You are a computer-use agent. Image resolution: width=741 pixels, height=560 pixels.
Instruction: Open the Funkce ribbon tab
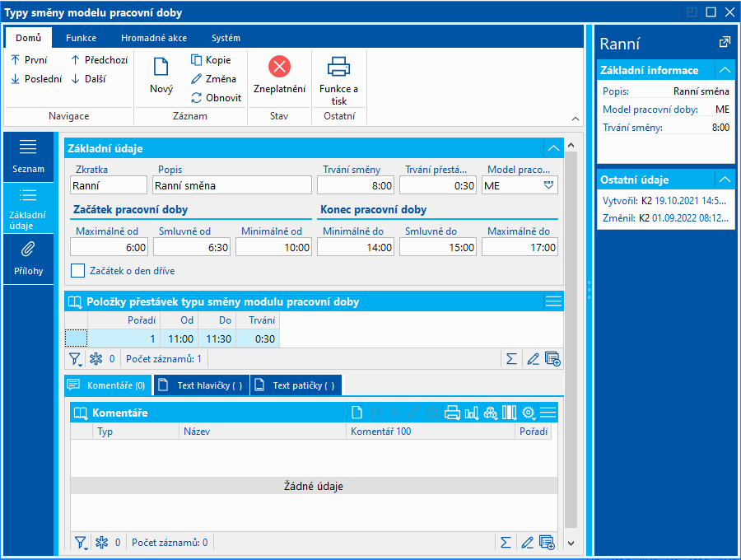81,38
